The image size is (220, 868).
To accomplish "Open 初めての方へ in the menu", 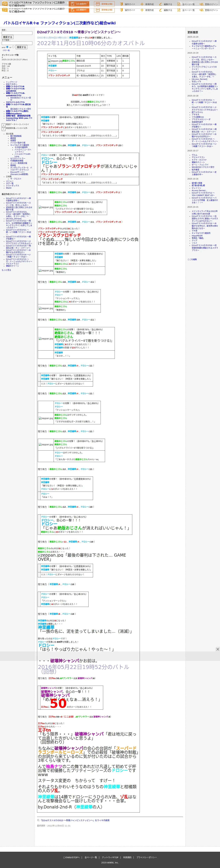I will click(11, 84).
